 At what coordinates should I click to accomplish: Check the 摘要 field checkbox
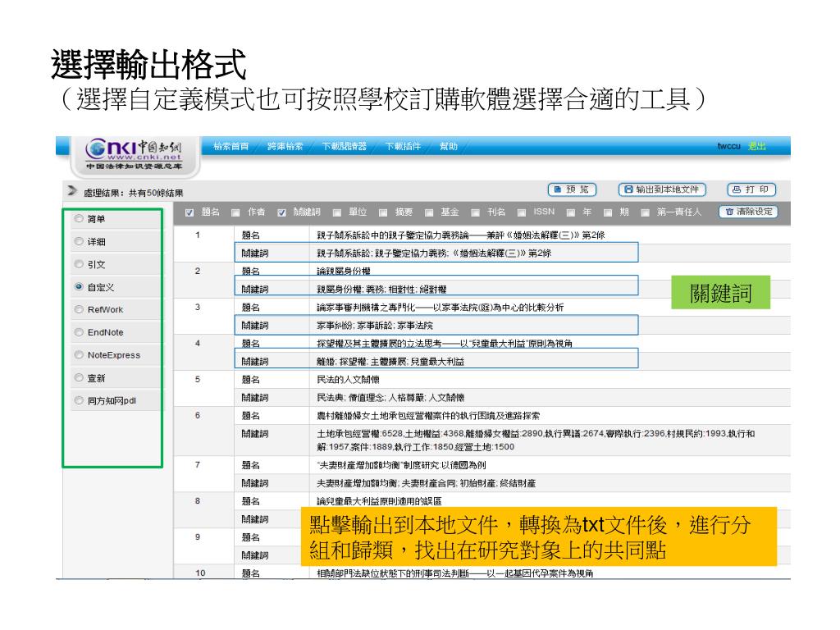(x=383, y=212)
